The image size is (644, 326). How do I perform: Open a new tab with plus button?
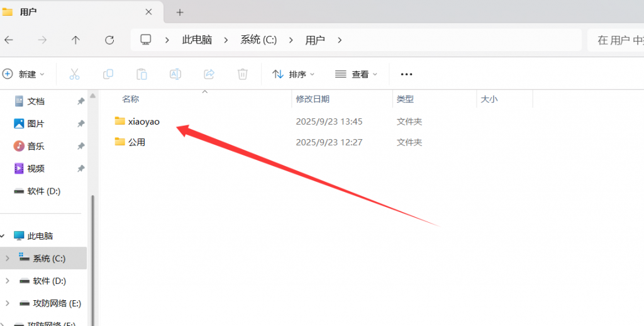click(180, 13)
